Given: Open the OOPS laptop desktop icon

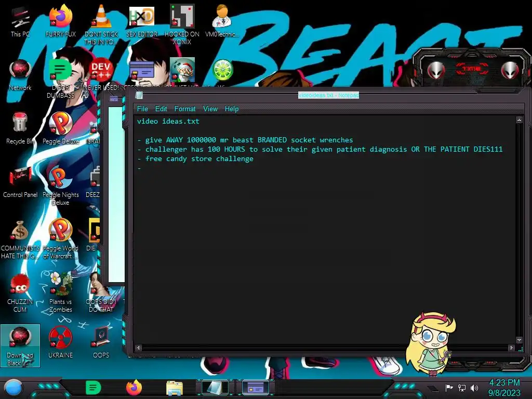Looking at the screenshot, I should click(101, 342).
